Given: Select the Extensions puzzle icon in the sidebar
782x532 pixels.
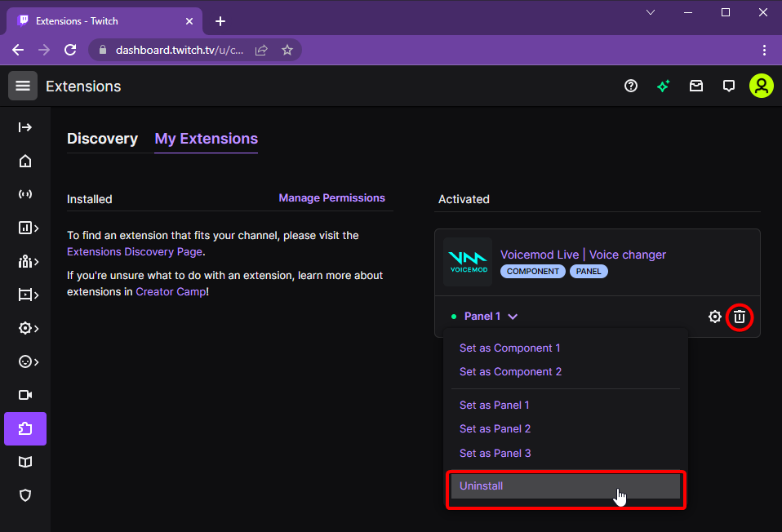Looking at the screenshot, I should click(x=25, y=429).
